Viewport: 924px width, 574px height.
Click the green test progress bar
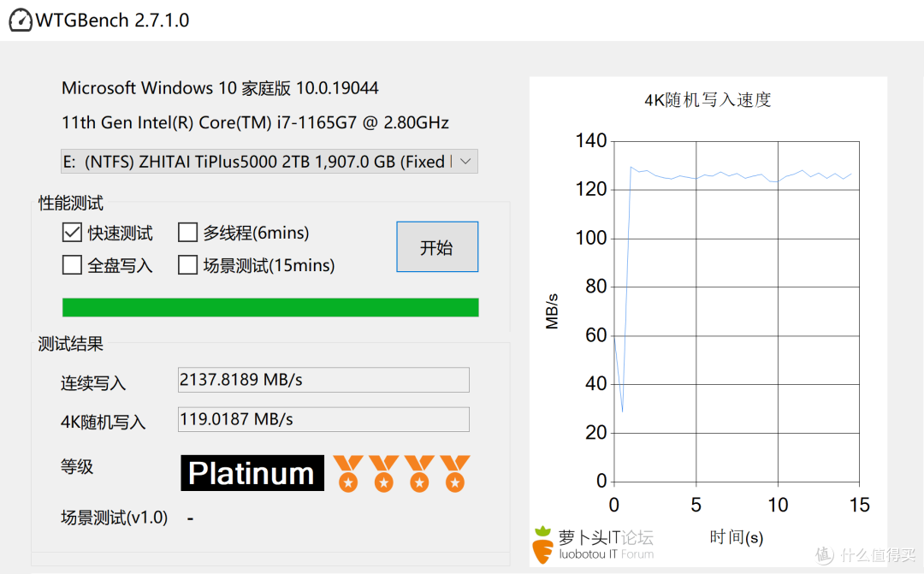click(x=270, y=307)
